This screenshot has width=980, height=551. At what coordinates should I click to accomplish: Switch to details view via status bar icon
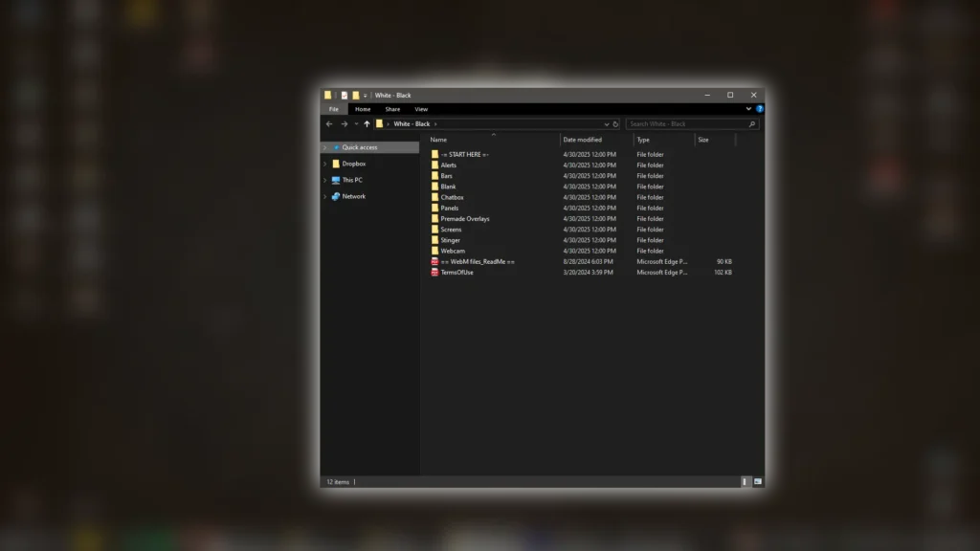745,481
